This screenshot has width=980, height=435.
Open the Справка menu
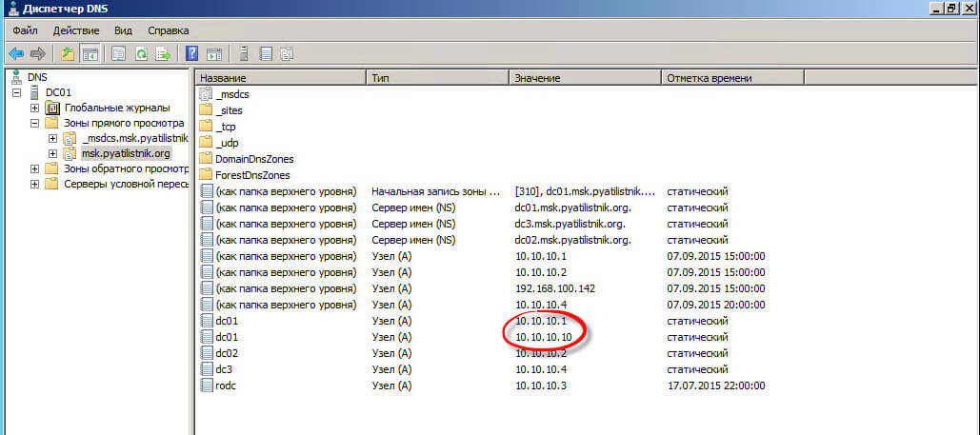tap(169, 30)
